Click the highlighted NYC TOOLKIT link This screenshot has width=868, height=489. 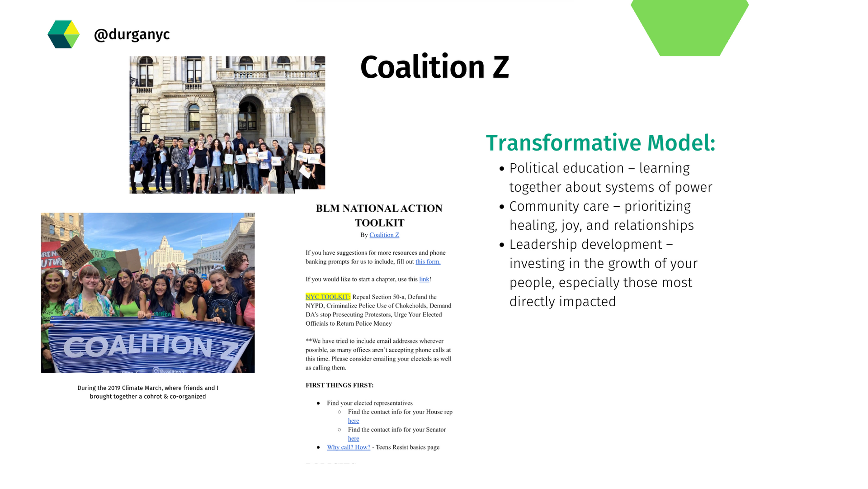click(328, 297)
